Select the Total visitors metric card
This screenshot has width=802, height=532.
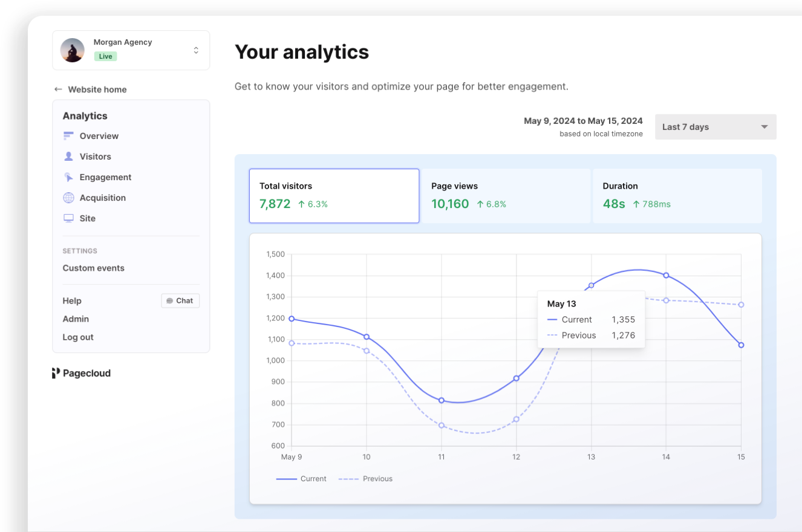point(334,196)
